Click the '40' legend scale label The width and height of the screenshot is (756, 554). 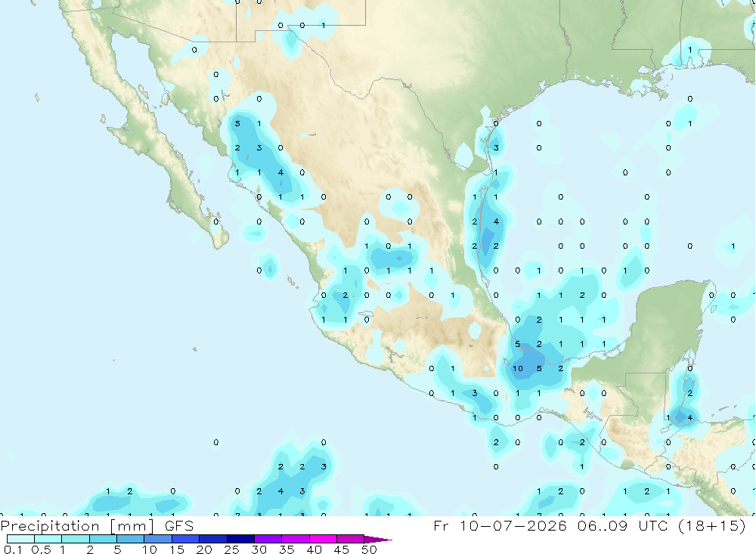pos(314,549)
